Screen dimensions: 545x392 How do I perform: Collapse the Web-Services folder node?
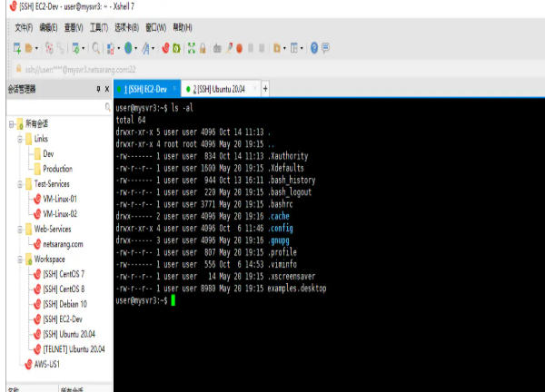pos(20,230)
